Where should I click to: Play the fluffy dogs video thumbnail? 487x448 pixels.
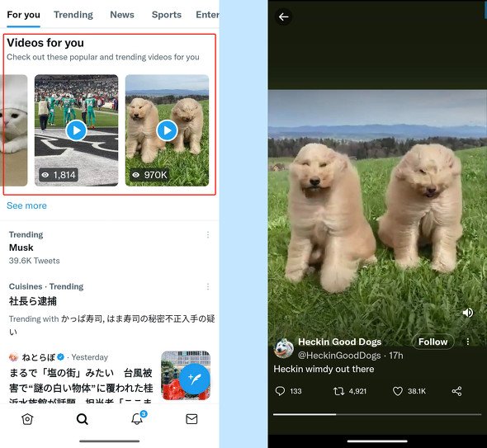coord(167,130)
